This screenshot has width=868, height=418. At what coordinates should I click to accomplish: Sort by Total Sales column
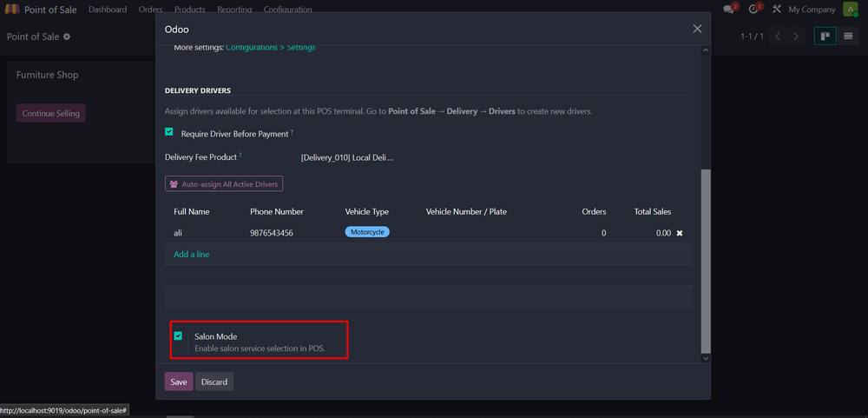point(653,212)
